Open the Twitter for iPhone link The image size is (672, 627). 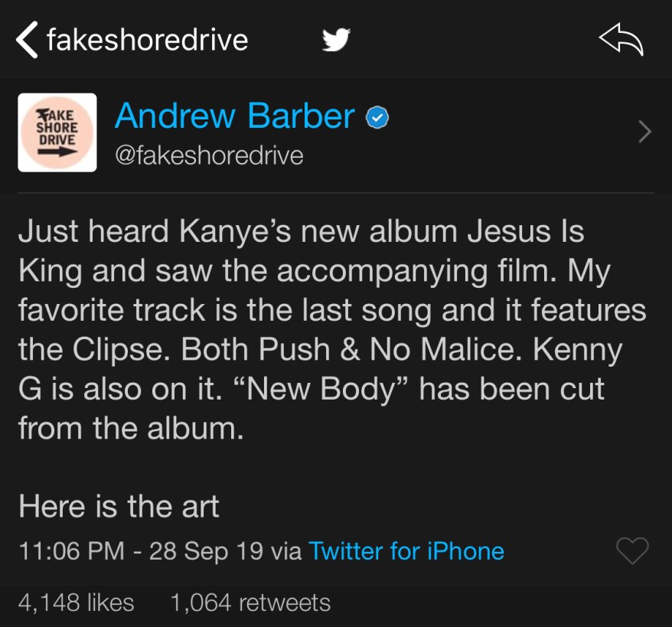click(x=406, y=551)
